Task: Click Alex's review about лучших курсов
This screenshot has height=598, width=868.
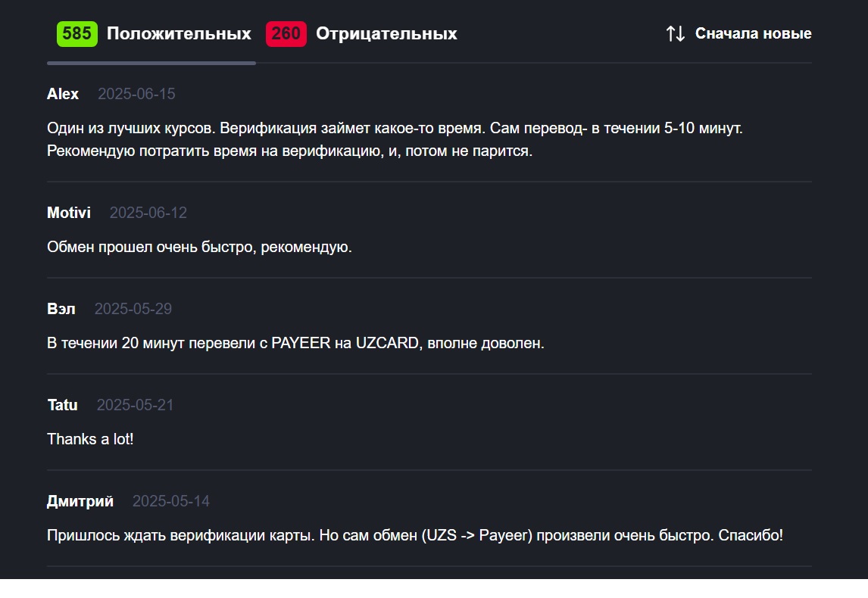Action: pyautogui.click(x=395, y=139)
